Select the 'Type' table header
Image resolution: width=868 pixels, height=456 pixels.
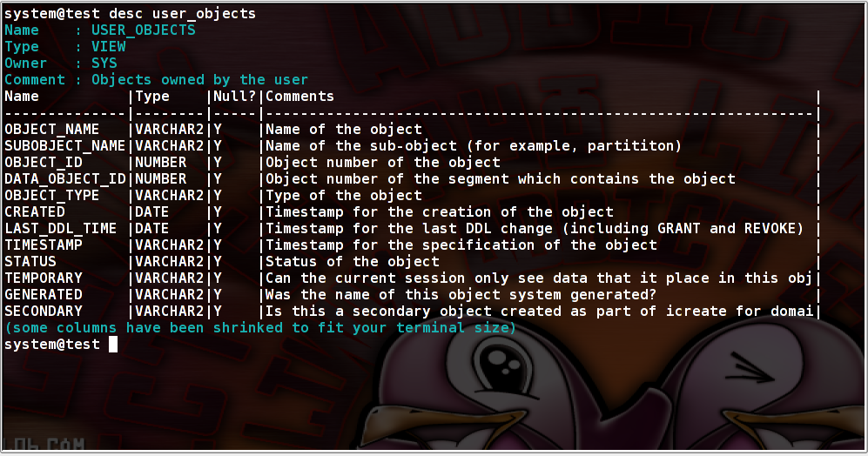click(152, 97)
